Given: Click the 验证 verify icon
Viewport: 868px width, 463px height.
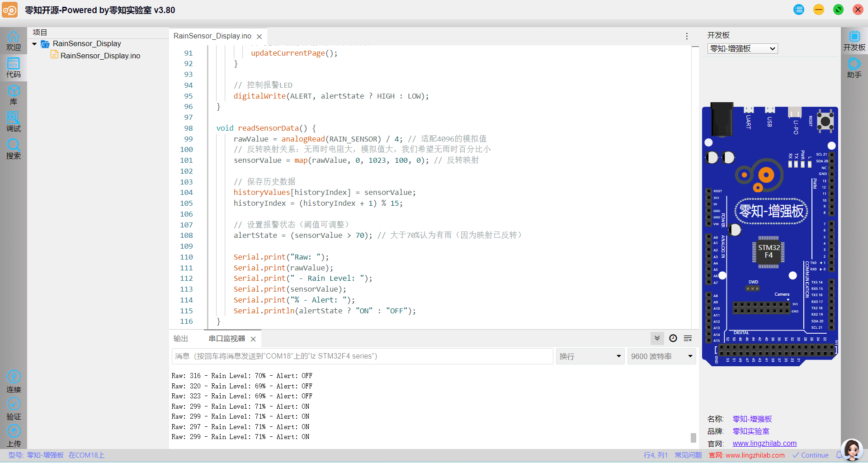Looking at the screenshot, I should pyautogui.click(x=14, y=409).
